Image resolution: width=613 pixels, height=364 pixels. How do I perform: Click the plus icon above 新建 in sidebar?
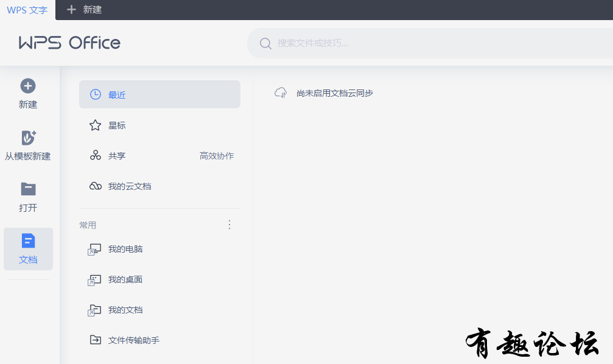(x=28, y=86)
